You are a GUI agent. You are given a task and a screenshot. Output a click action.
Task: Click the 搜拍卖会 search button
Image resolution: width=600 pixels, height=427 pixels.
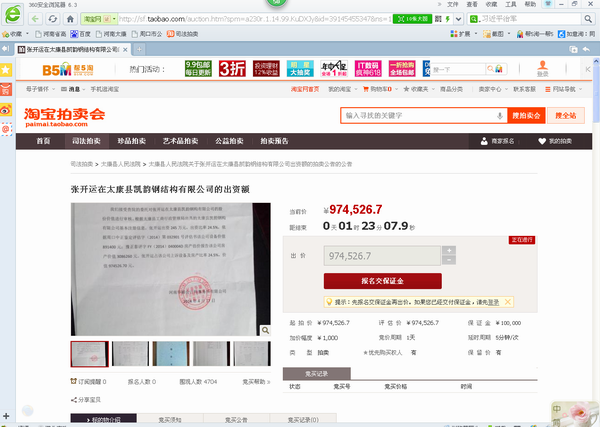526,116
